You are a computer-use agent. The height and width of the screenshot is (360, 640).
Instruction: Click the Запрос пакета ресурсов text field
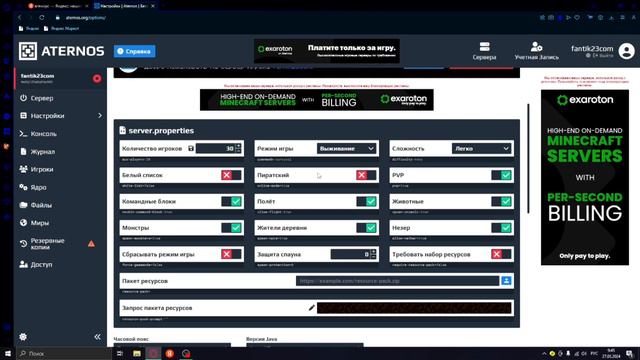click(x=414, y=308)
